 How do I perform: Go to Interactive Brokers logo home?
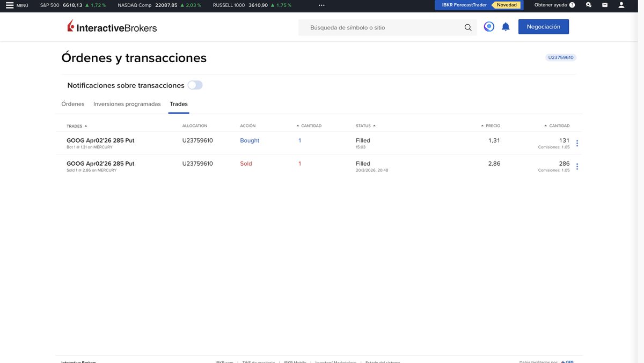112,27
